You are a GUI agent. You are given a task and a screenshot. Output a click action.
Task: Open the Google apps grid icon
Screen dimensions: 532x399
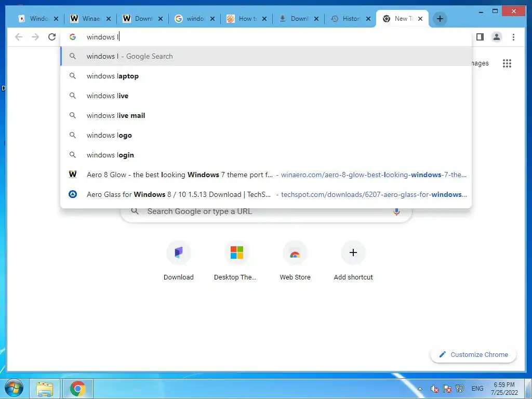(x=507, y=63)
